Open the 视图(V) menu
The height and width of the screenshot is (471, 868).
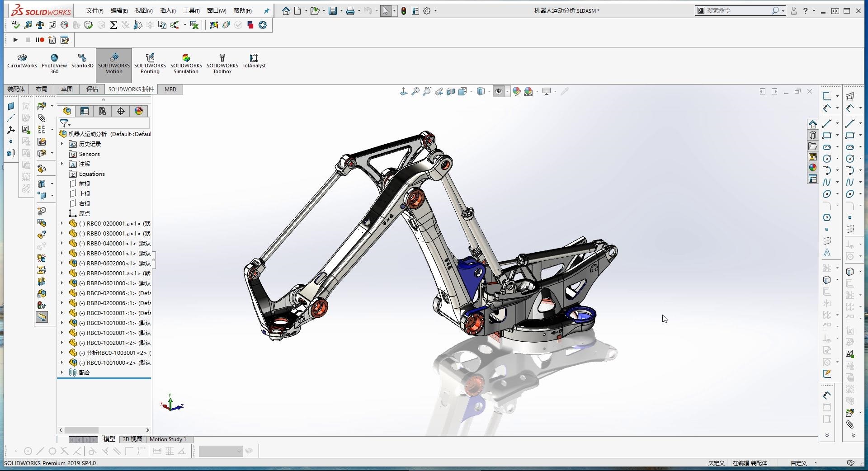(x=144, y=10)
